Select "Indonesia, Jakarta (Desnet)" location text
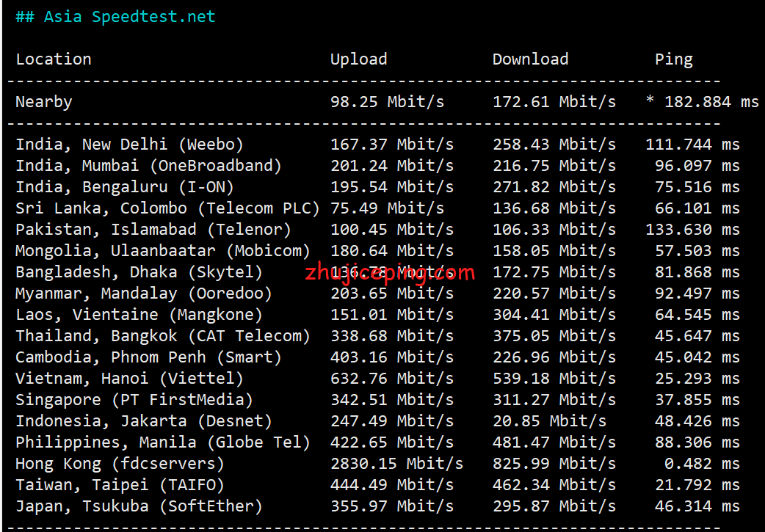This screenshot has width=765, height=532. pos(144,421)
